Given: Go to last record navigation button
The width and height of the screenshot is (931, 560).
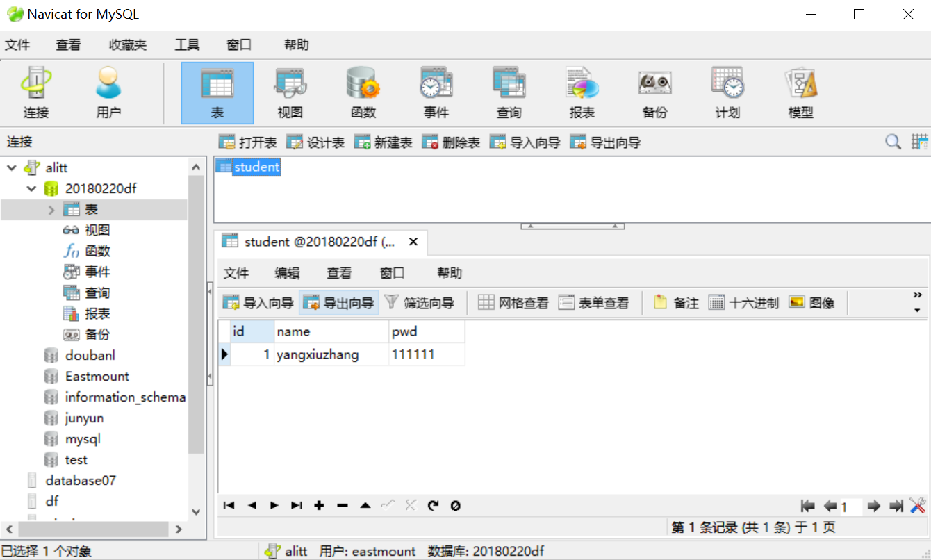Looking at the screenshot, I should click(297, 505).
